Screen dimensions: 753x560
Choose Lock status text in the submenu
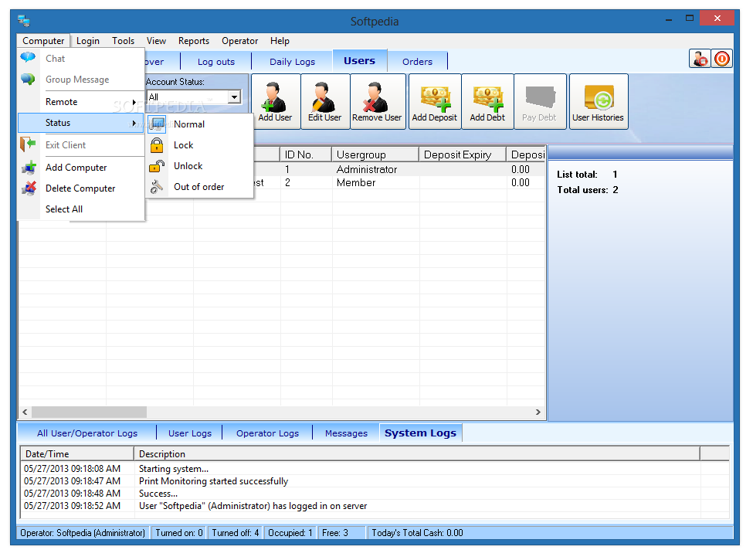click(184, 145)
